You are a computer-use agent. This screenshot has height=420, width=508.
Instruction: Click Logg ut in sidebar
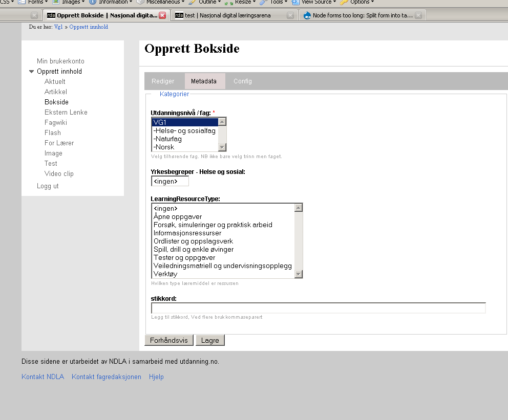click(x=48, y=186)
